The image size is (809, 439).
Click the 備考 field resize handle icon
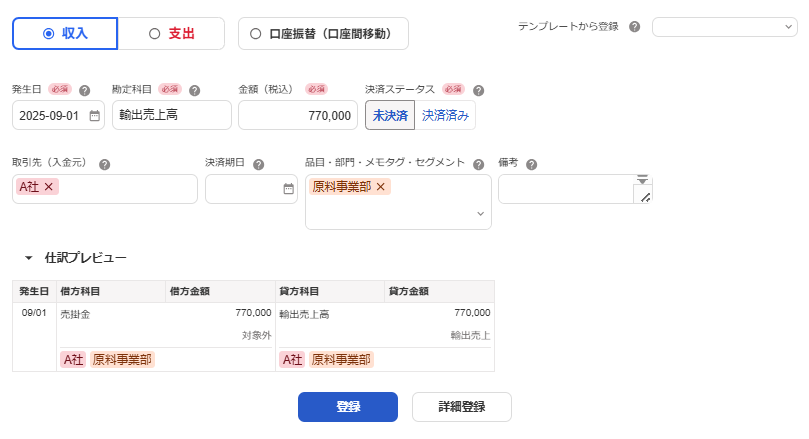point(645,197)
